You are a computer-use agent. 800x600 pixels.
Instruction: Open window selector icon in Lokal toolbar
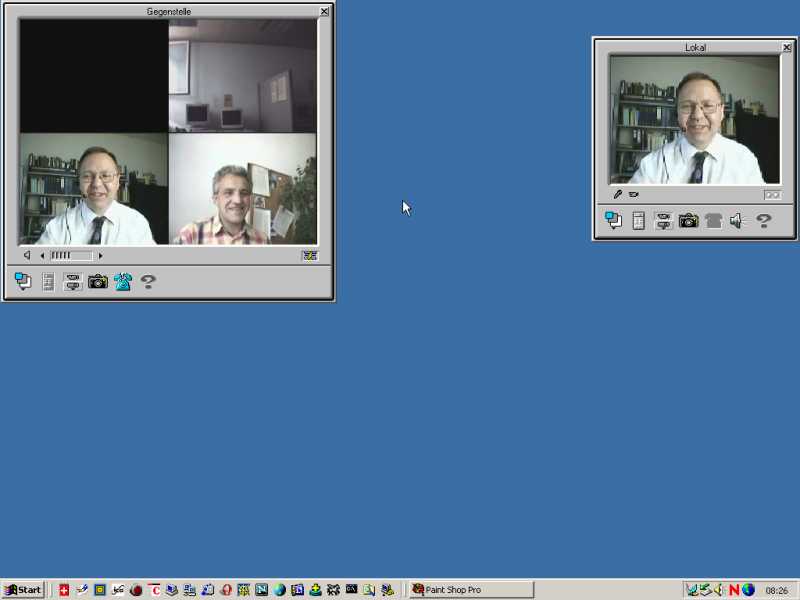613,220
